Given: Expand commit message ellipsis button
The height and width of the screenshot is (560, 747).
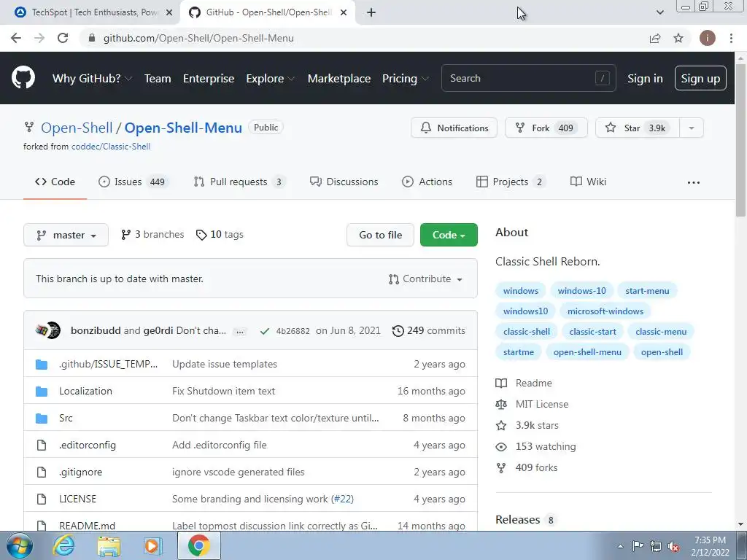Looking at the screenshot, I should (240, 332).
